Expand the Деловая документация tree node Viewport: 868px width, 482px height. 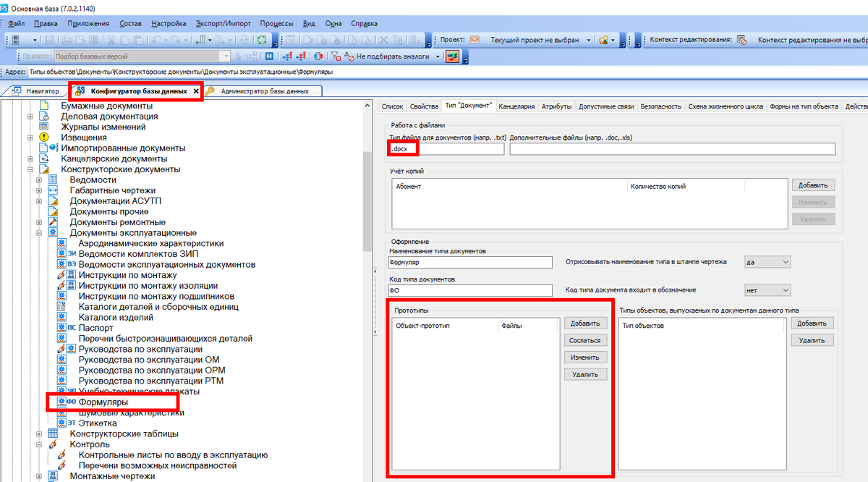(x=30, y=117)
